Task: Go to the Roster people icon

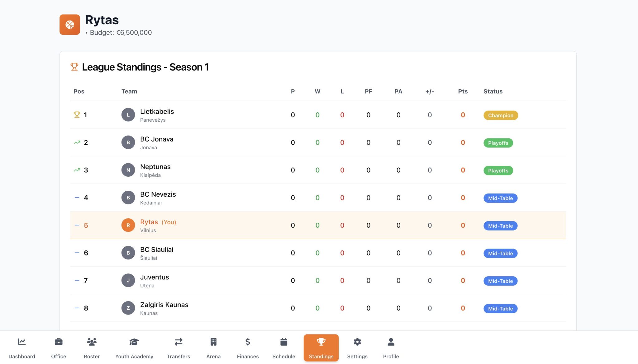Action: [92, 342]
